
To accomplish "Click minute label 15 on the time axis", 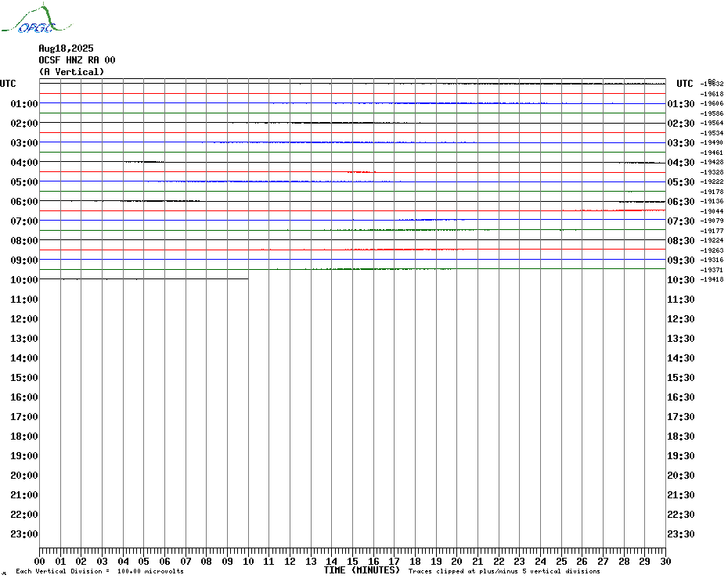I will coord(352,562).
